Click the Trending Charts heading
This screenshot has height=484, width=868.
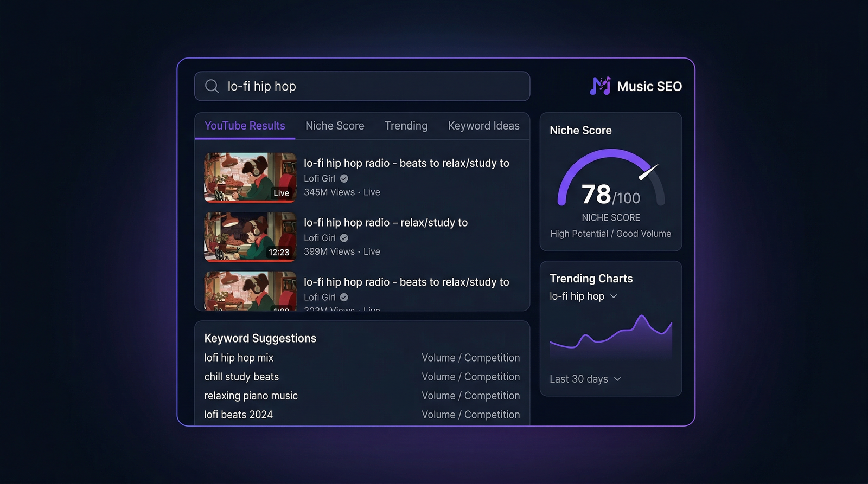591,279
